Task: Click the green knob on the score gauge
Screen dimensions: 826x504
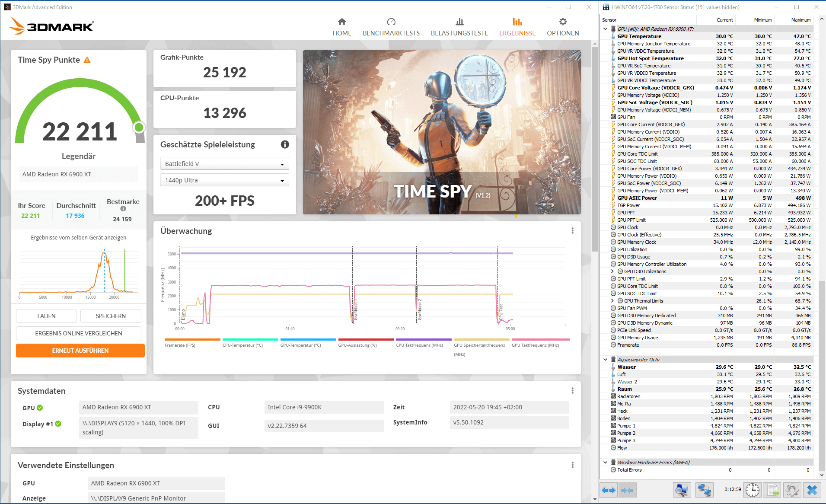Action: click(x=139, y=127)
